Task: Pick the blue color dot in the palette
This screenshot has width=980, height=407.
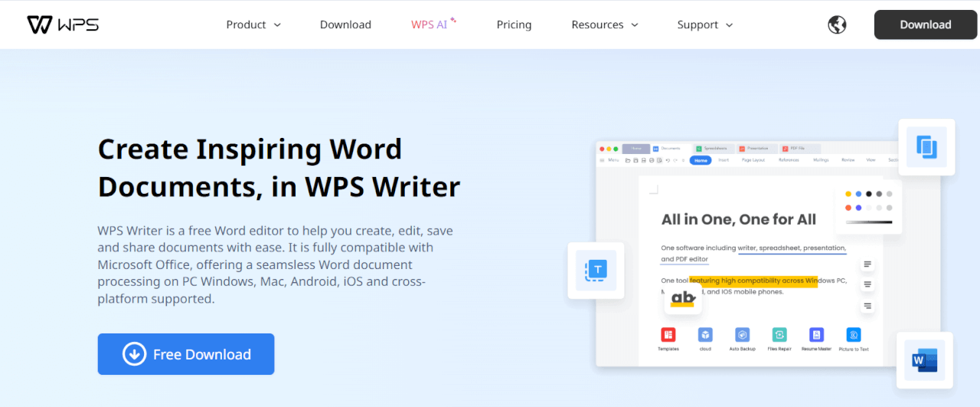Action: [858, 194]
